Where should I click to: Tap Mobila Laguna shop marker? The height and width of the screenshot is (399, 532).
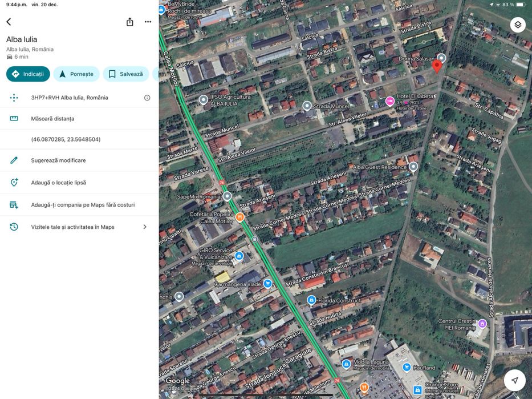point(346,364)
